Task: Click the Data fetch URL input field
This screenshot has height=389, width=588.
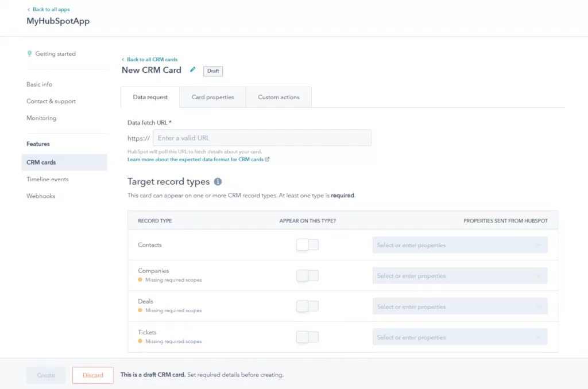Action: pyautogui.click(x=262, y=138)
